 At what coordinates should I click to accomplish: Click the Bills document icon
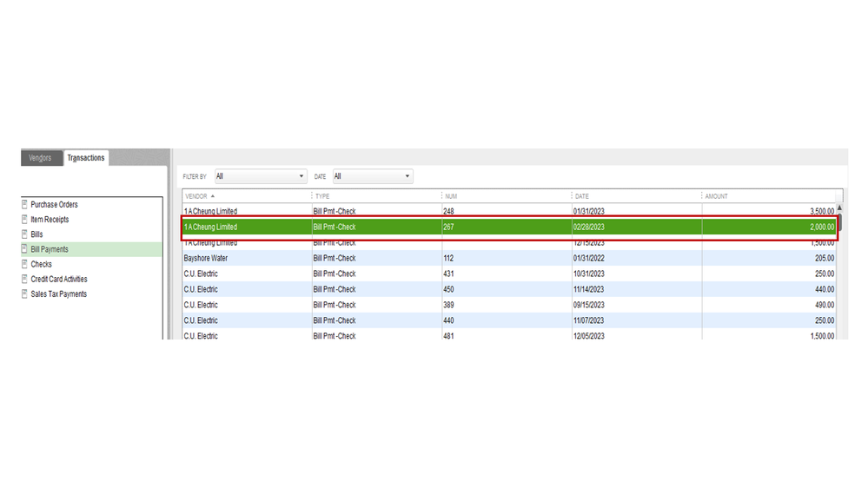[x=24, y=234]
